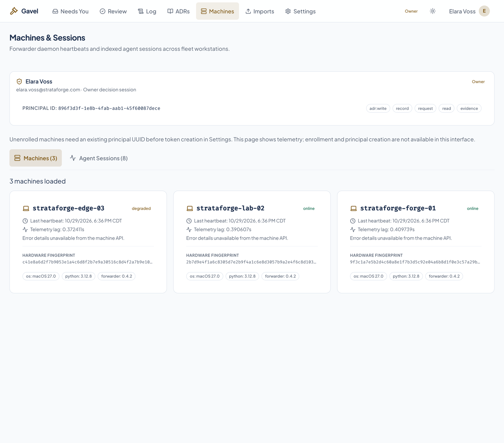
Task: Click forwarder: 0.4.2 chip on strataforge-forge-01
Action: click(x=444, y=276)
